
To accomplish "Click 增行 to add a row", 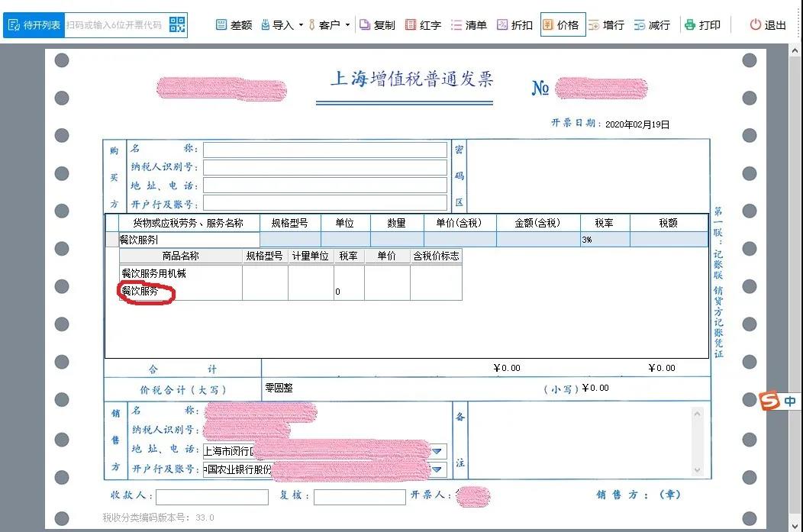I will point(607,24).
